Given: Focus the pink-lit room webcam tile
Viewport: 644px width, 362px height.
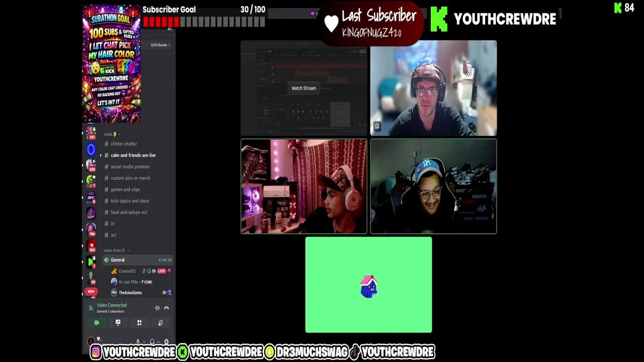Looking at the screenshot, I should [304, 187].
